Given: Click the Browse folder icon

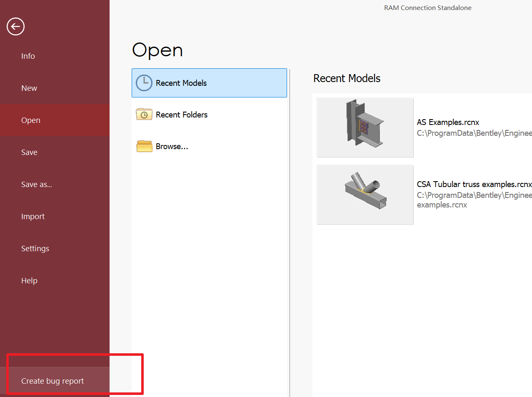Looking at the screenshot, I should [x=144, y=146].
